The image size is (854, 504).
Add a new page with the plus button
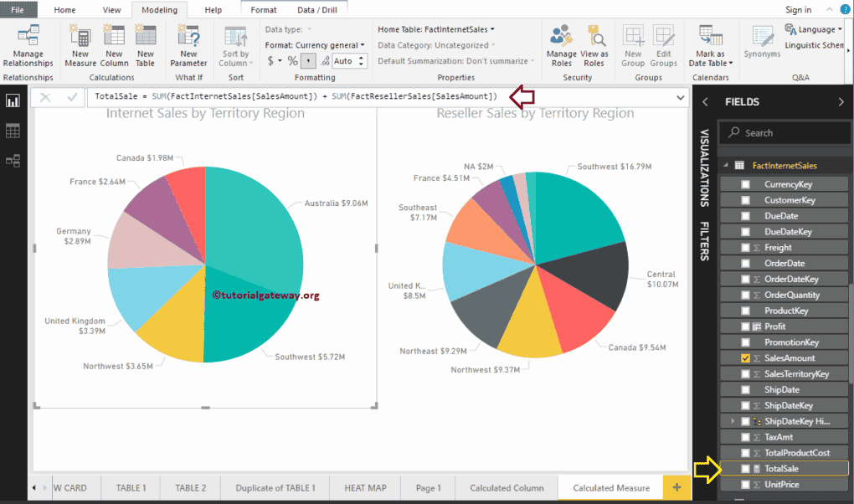(x=676, y=486)
